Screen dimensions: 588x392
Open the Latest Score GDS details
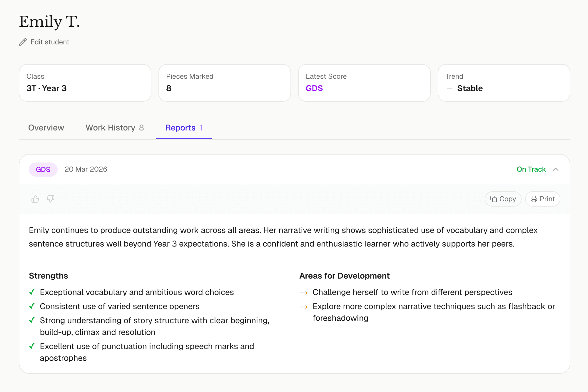click(x=364, y=83)
